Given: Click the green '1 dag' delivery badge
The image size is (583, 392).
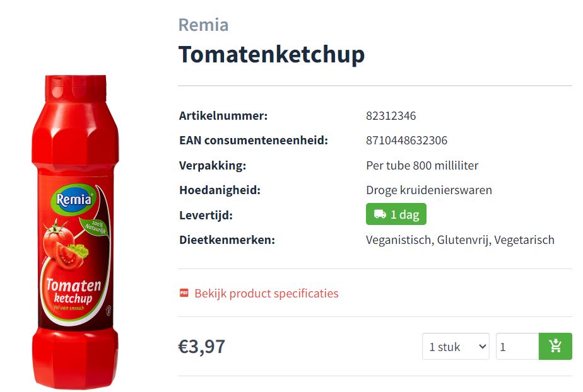Looking at the screenshot, I should [396, 214].
